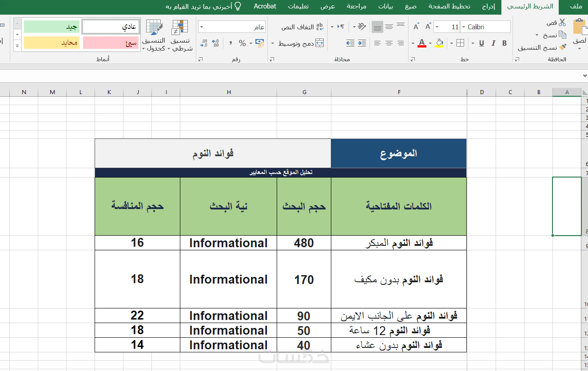This screenshot has height=371, width=588.
Task: Switch to the تخطيط الصفحة tab
Action: point(449,6)
